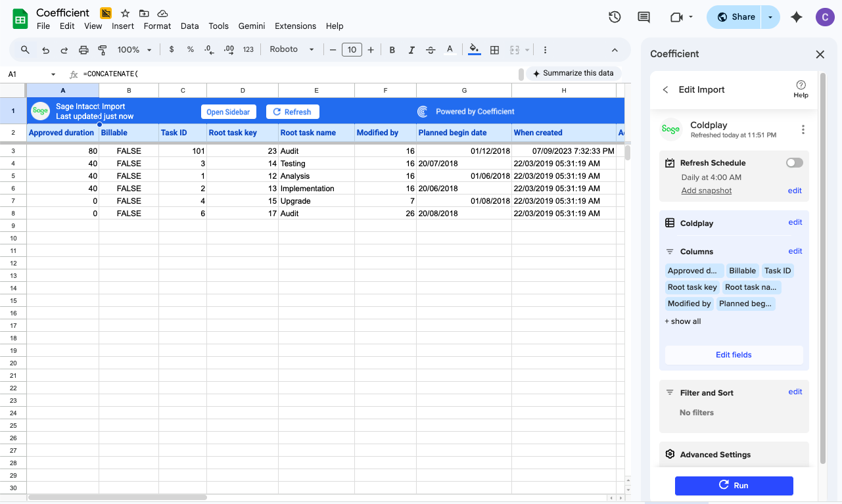Click the Gemini sparkle icon
Viewport: 842px width, 504px height.
pyautogui.click(x=797, y=17)
